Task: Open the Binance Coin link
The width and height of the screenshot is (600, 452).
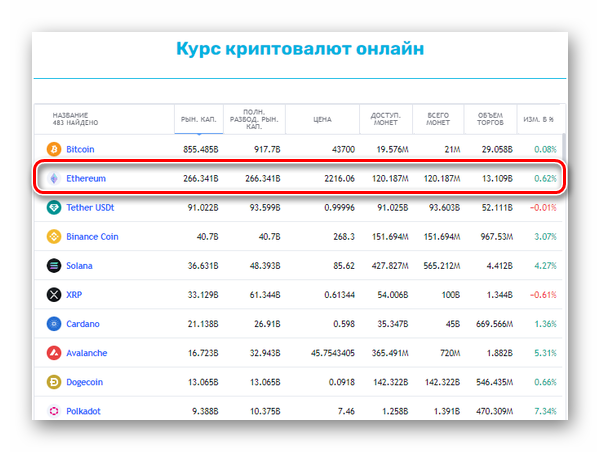Action: [x=92, y=237]
